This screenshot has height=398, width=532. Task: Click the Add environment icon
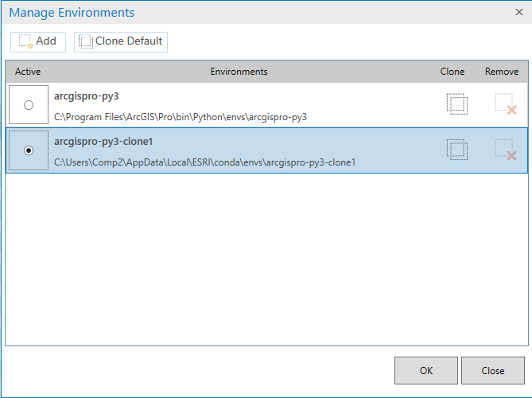pos(25,41)
